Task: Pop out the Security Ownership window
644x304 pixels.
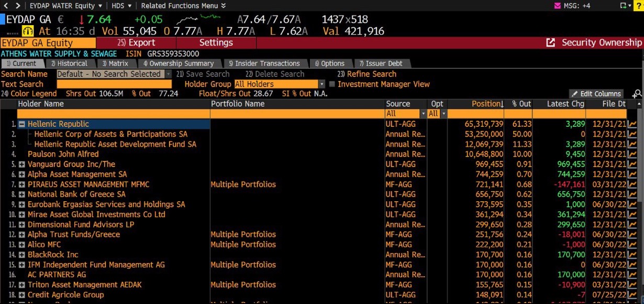Action: coord(550,42)
